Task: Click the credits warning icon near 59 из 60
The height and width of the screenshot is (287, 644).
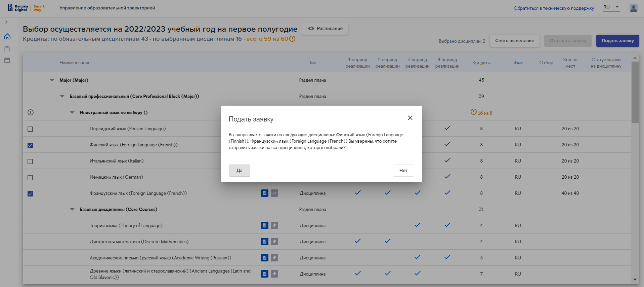Action: 292,39
